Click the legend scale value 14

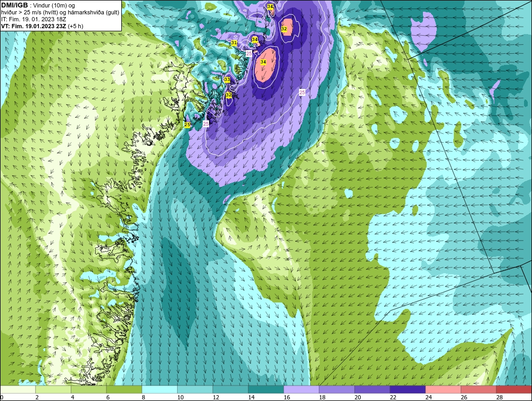coord(252,397)
